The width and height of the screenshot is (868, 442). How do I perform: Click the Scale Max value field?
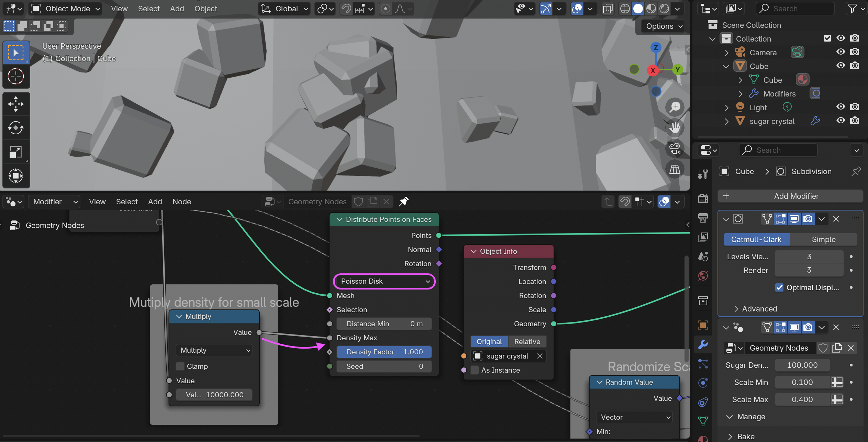[x=802, y=399]
